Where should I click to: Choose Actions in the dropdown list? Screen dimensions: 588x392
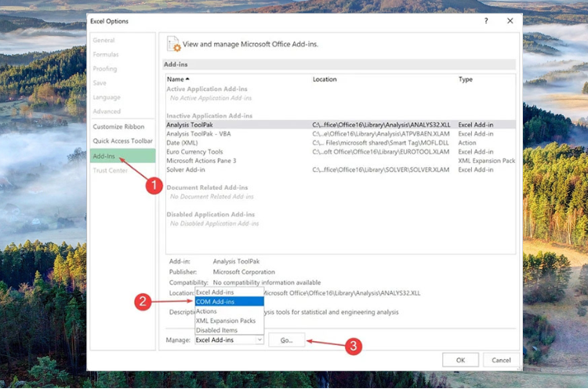(x=229, y=311)
